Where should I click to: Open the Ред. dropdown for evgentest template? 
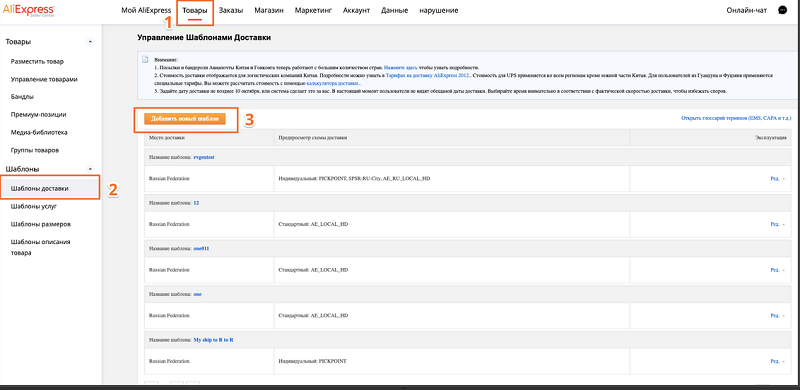[778, 179]
